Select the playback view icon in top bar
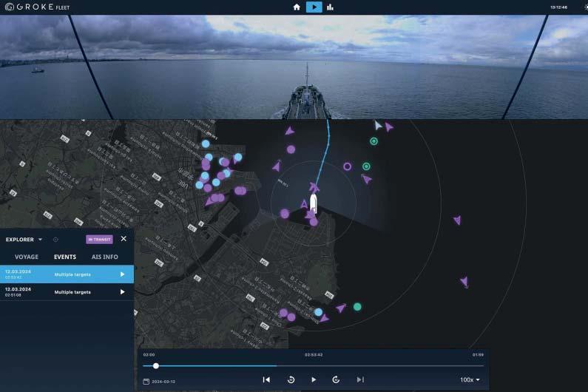The width and height of the screenshot is (588, 392). pyautogui.click(x=314, y=7)
